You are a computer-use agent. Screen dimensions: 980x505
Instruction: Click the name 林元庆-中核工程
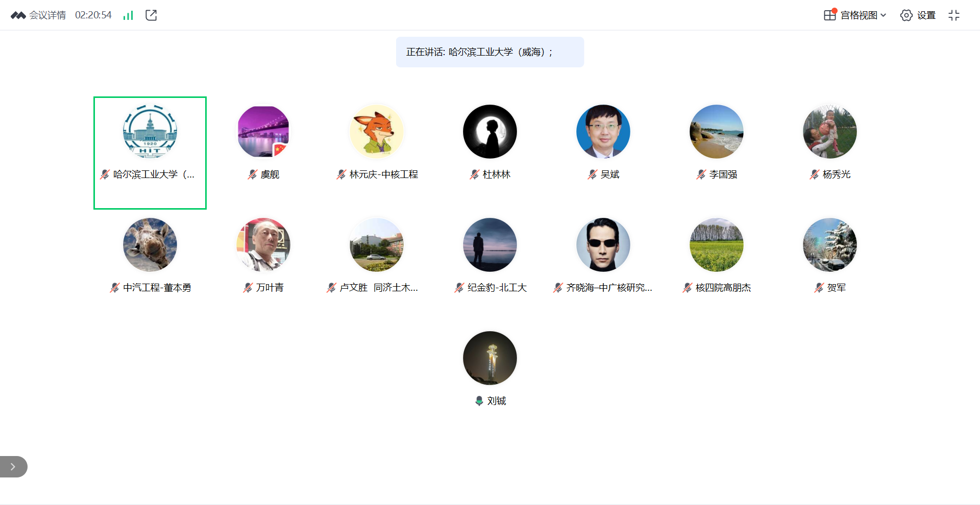(384, 174)
